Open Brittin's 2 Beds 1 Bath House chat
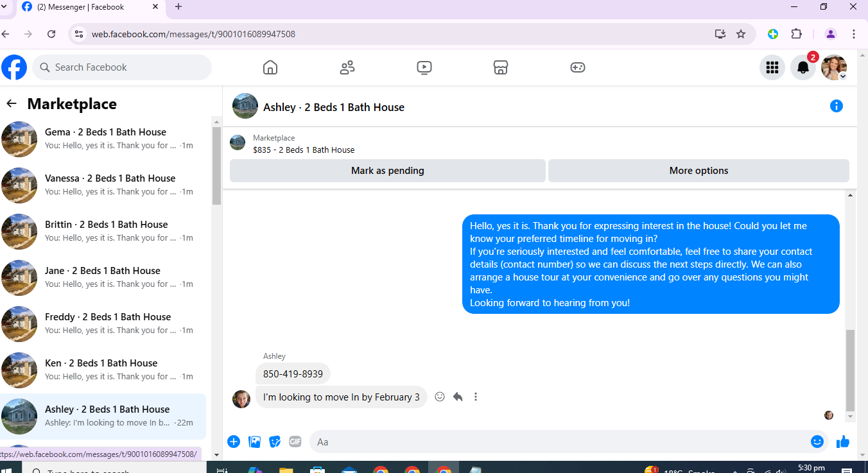868x473 pixels. [x=104, y=232]
